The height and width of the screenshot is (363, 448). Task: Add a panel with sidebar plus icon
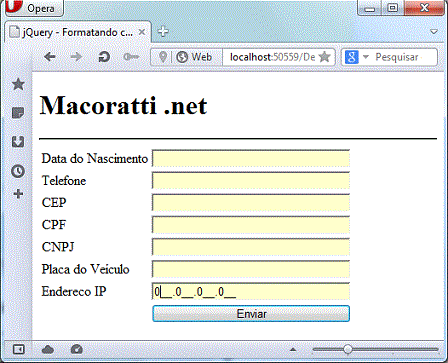pyautogui.click(x=18, y=194)
